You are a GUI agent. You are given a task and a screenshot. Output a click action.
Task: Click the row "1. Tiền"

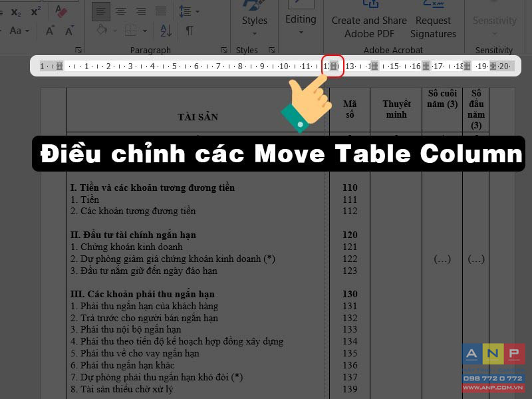pos(85,199)
